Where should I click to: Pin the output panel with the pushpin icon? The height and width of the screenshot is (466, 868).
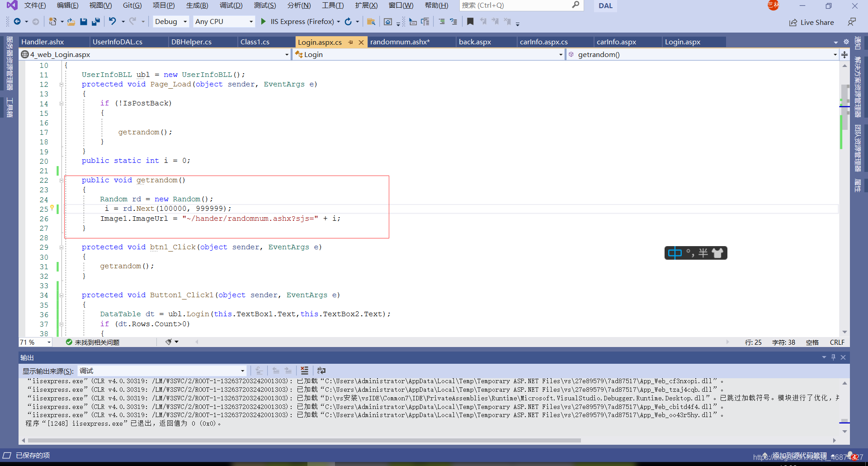pos(833,357)
